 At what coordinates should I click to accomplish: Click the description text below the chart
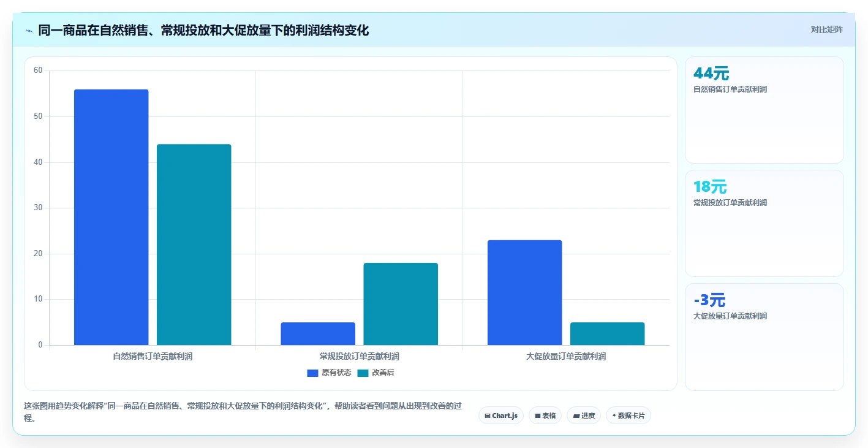tap(242, 412)
